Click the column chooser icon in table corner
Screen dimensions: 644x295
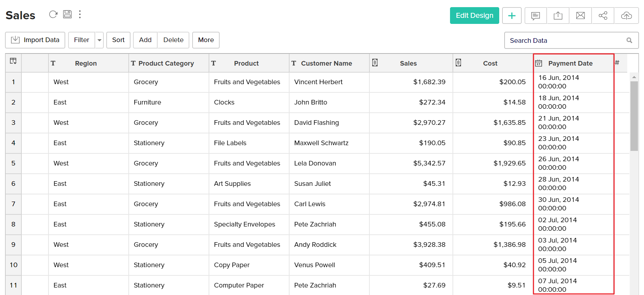click(13, 61)
